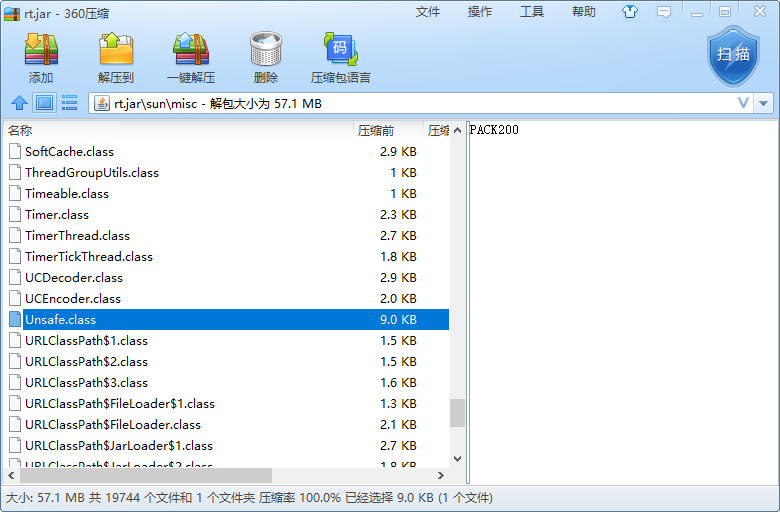The image size is (780, 512).
Task: Click the 扫描 (Scan) shield button
Action: [733, 56]
